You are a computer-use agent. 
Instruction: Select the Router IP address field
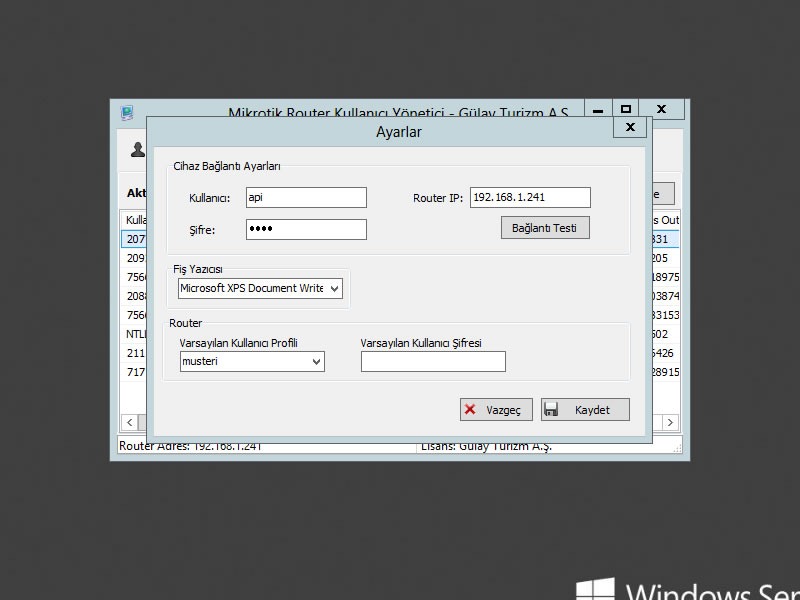tap(530, 198)
